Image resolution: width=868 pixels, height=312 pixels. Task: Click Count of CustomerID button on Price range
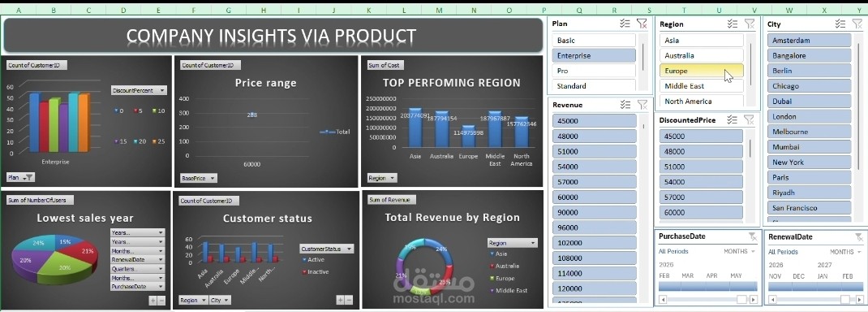tap(210, 65)
